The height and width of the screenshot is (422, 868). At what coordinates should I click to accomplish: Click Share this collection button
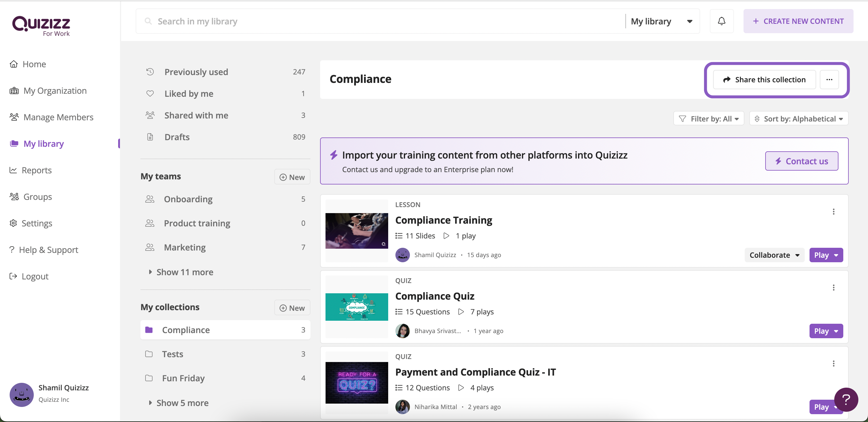(x=764, y=80)
